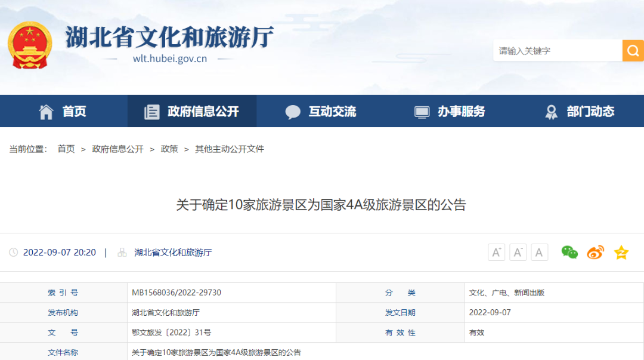Click the award ribbon icon for 部门动态
The image size is (644, 360).
click(x=552, y=112)
